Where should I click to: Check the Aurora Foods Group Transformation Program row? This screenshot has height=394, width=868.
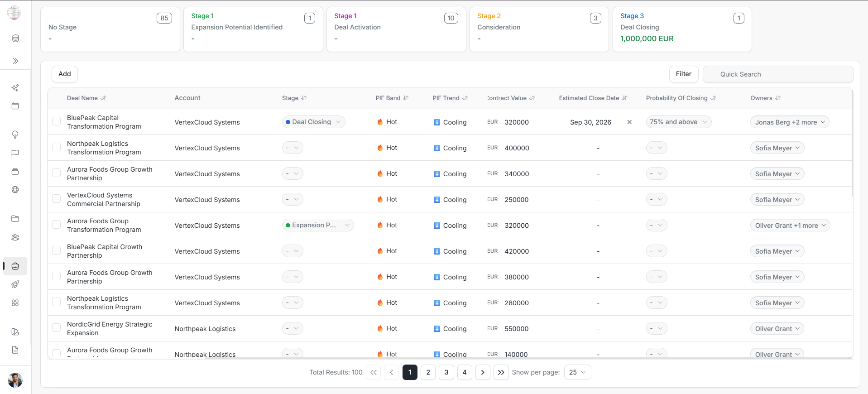57,225
